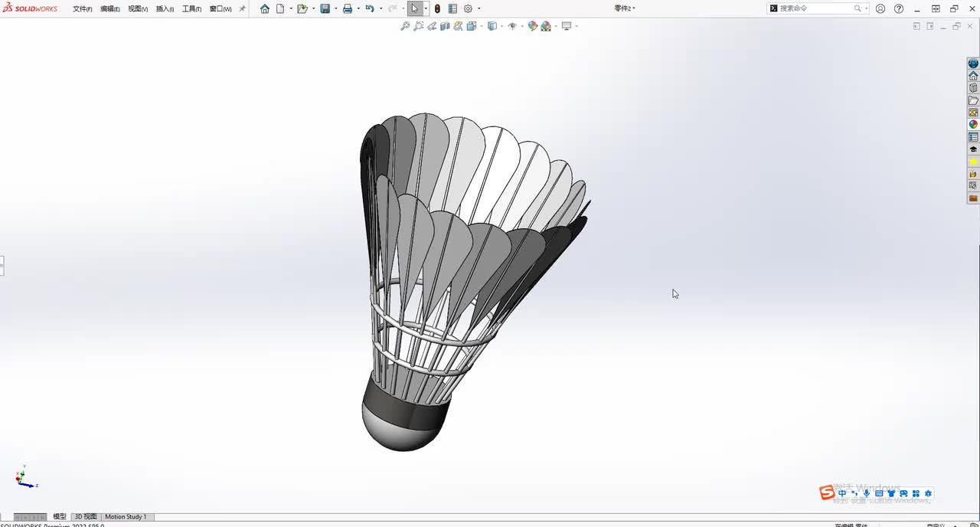Screen dimensions: 980x527
Task: Activate the Select cursor tool
Action: pyautogui.click(x=414, y=8)
